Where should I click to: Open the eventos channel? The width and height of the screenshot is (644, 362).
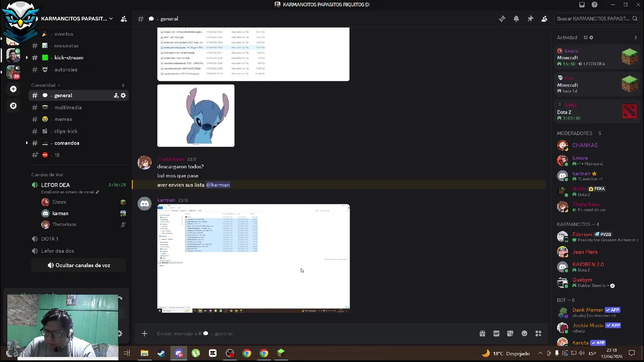(x=79, y=34)
